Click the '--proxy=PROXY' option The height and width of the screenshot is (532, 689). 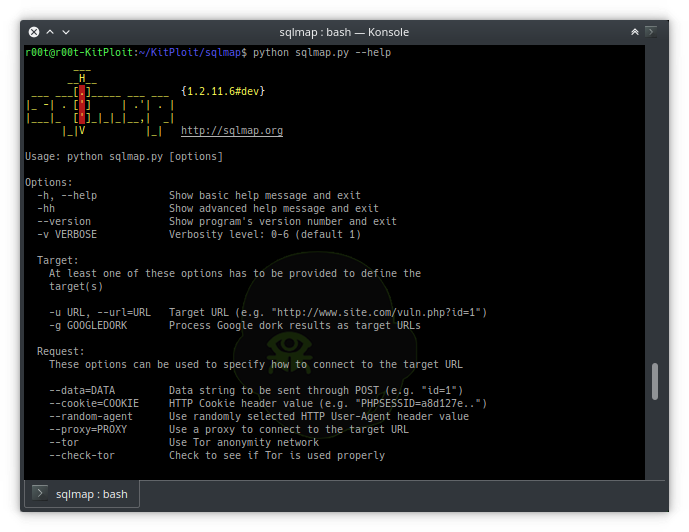(x=88, y=429)
